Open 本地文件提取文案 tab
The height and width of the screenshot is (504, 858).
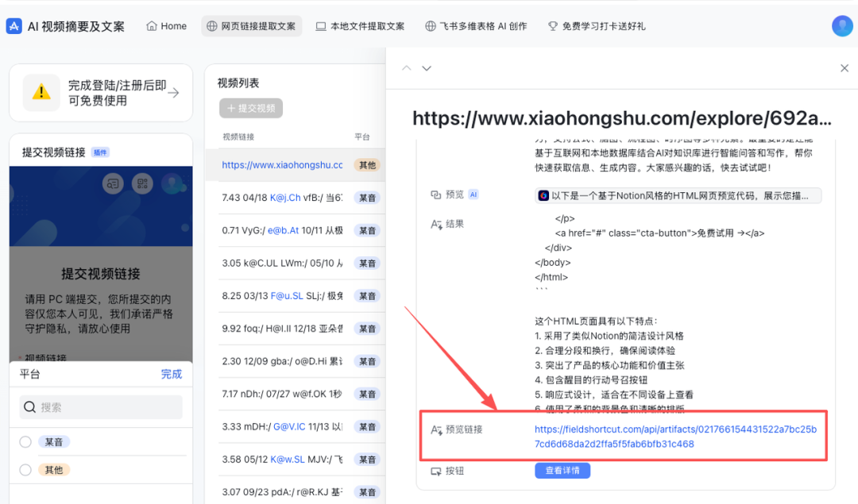(x=360, y=26)
